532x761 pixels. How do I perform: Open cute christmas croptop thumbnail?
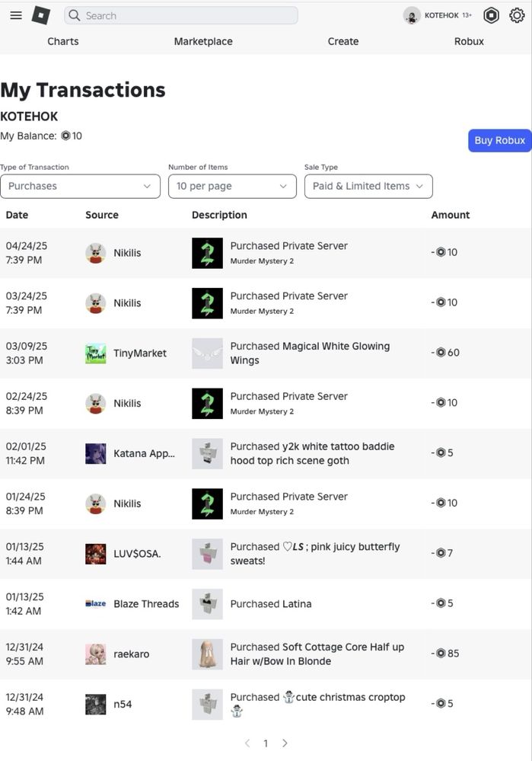[207, 704]
